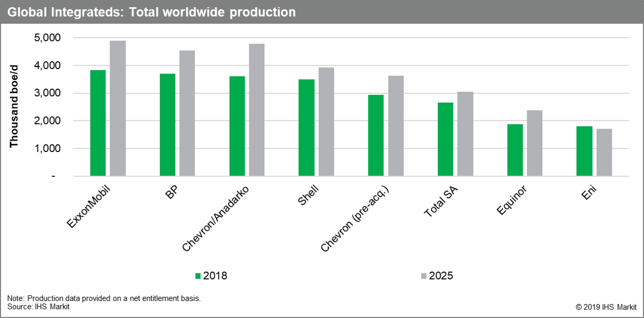Select the "Eni" category label
The width and height of the screenshot is (644, 318).
589,192
